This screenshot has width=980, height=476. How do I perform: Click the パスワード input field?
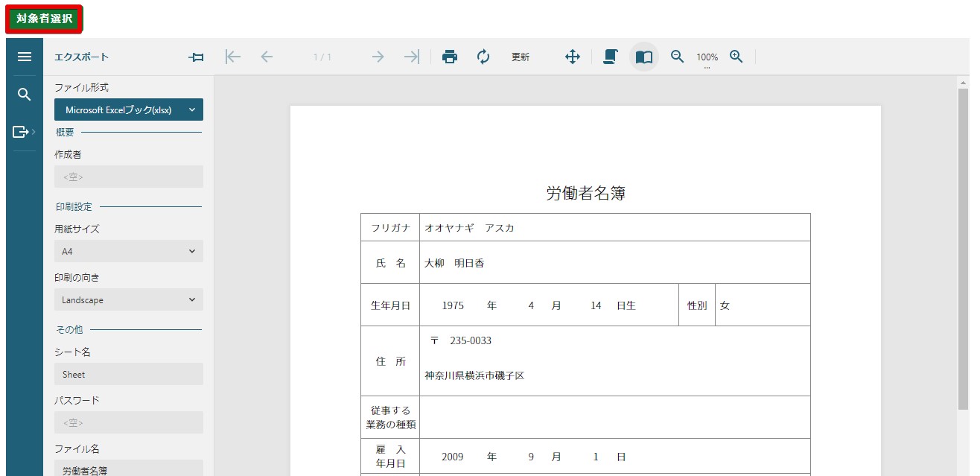click(129, 422)
